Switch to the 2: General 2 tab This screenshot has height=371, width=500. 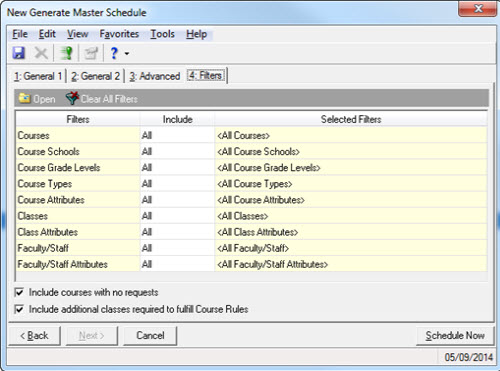pos(95,76)
